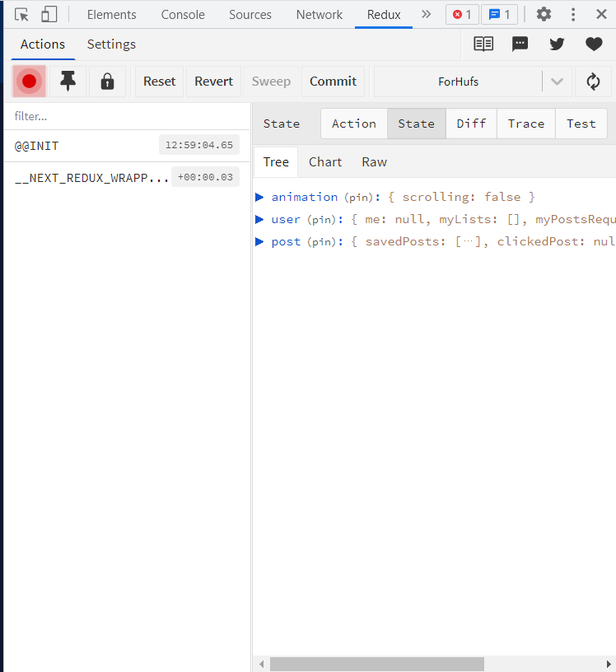Open the error count badge

pyautogui.click(x=462, y=15)
